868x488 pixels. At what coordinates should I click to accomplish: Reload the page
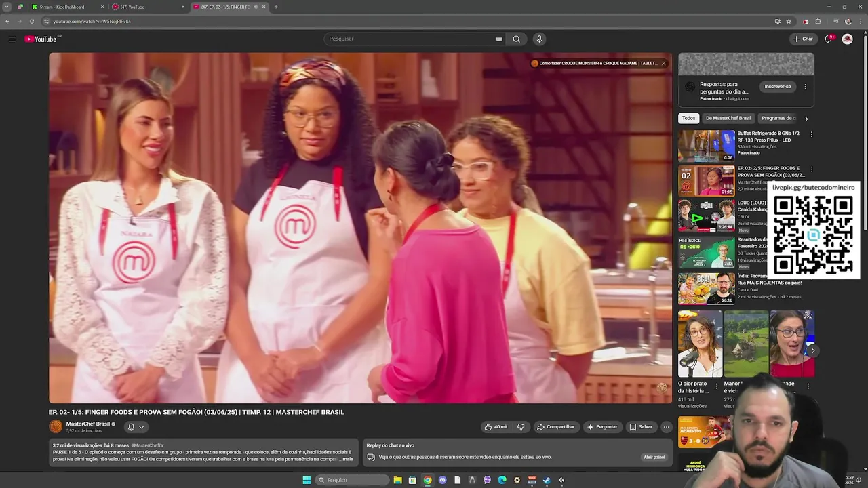[32, 21]
